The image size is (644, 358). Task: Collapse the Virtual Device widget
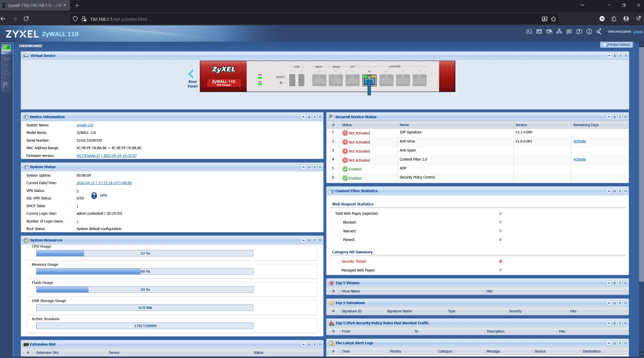tap(609, 56)
